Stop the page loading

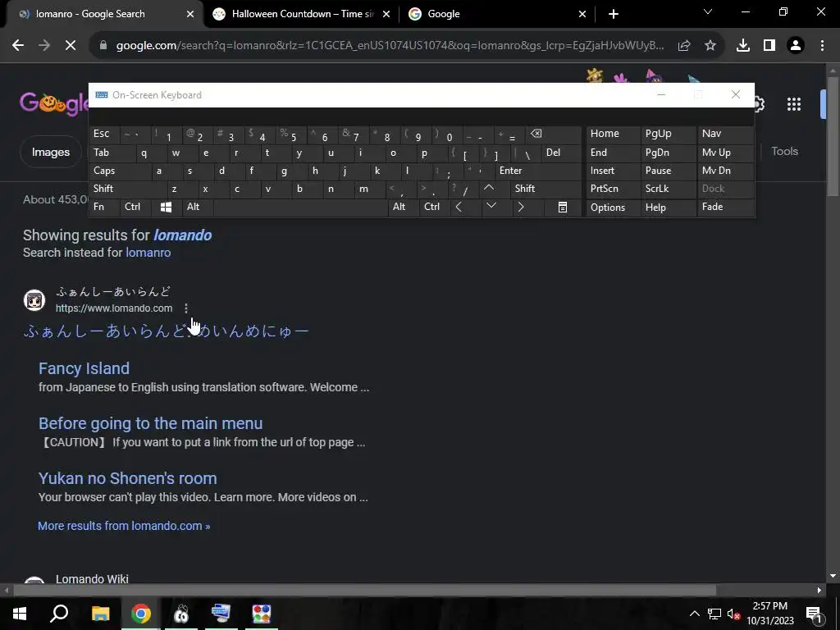[x=71, y=46]
